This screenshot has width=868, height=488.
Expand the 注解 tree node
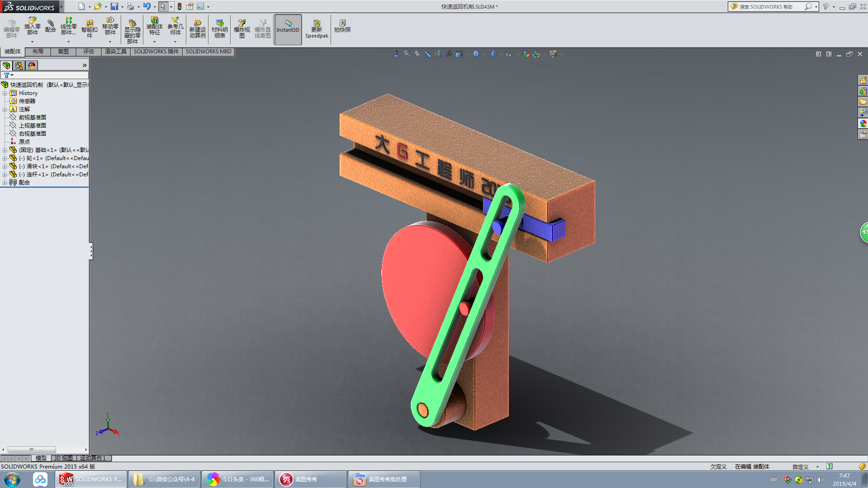(5, 109)
